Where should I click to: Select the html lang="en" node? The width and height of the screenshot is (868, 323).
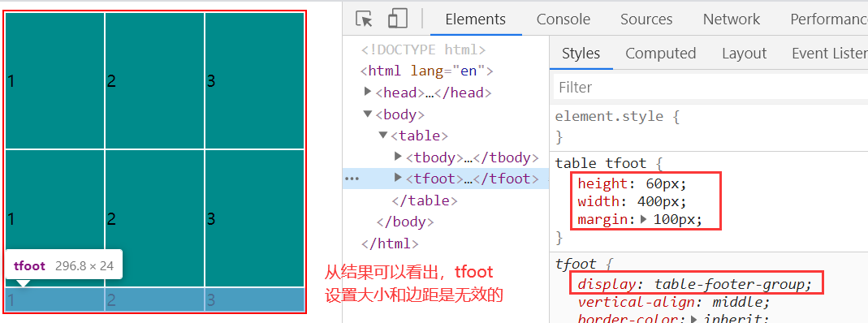[x=426, y=71]
